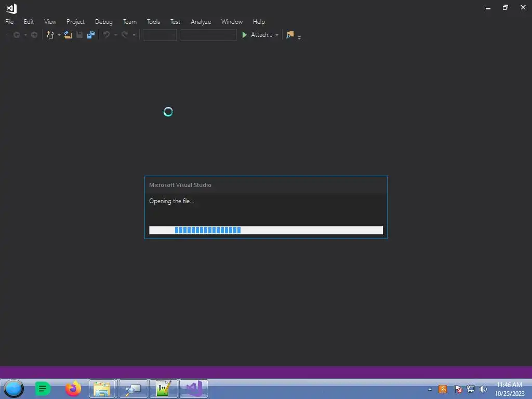Open the Help menu
The width and height of the screenshot is (532, 399).
tap(259, 22)
